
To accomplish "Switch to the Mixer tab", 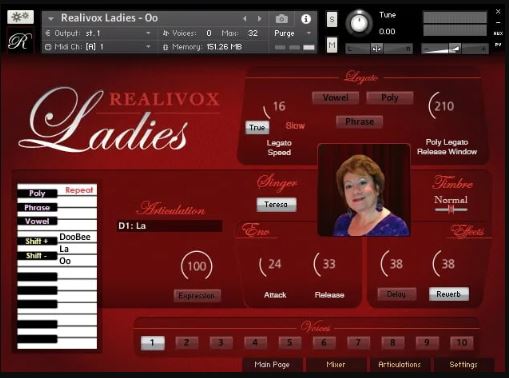I will pos(336,365).
